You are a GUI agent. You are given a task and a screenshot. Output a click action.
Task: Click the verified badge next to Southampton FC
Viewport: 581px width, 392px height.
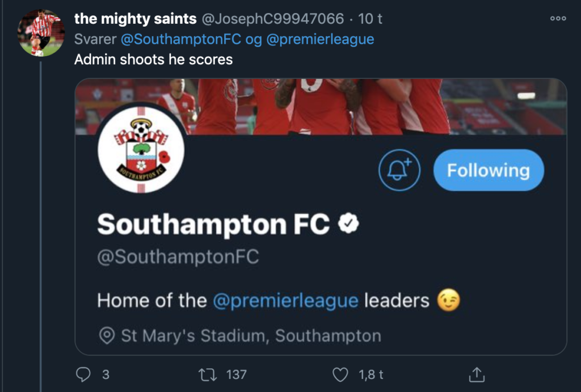348,225
